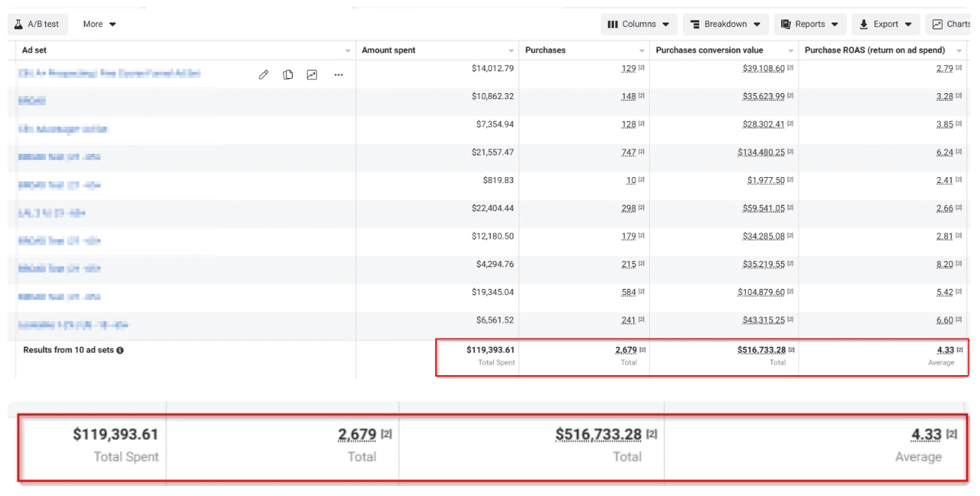980x496 pixels.
Task: Click the 129 purchases value
Action: (x=628, y=68)
